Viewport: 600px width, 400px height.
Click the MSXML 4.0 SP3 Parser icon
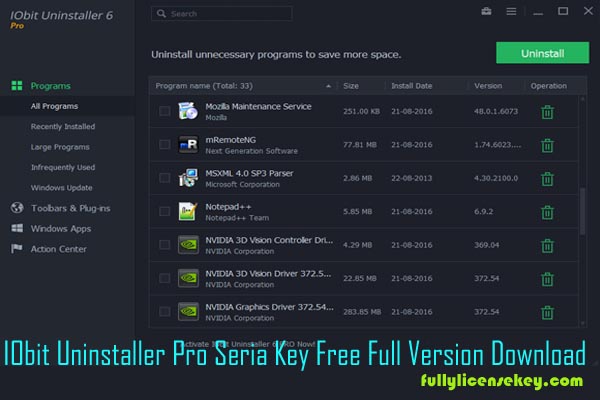coord(188,178)
